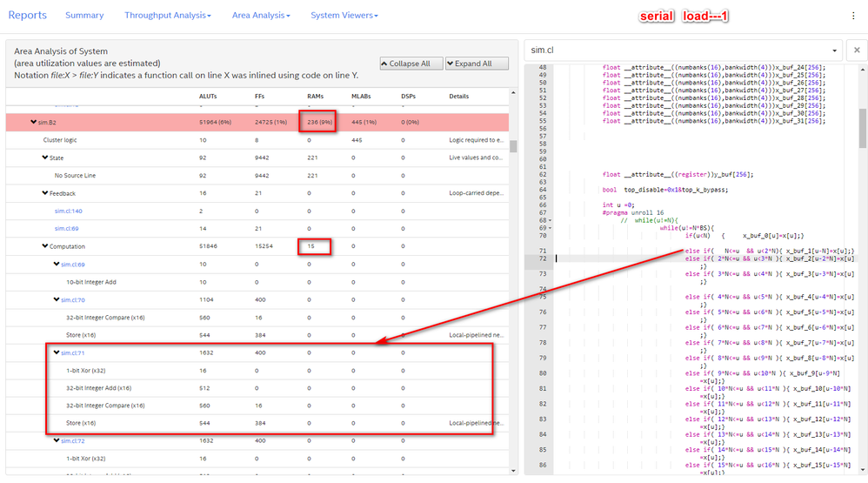Viewport: 868px width, 483px height.
Task: Open the sim.cl:140 source link
Action: (x=68, y=211)
